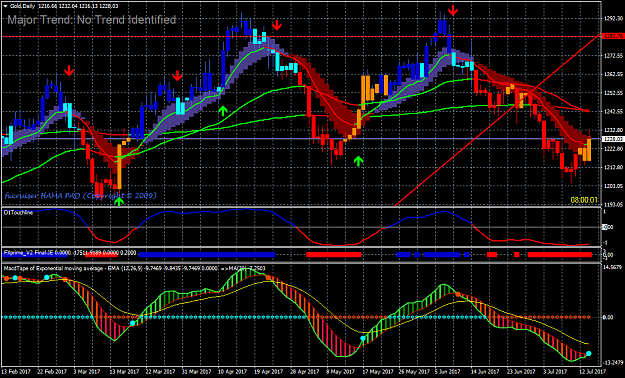This screenshot has height=378, width=625.
Task: Select the red down arrow above the 31 Mar candles
Action: [177, 75]
